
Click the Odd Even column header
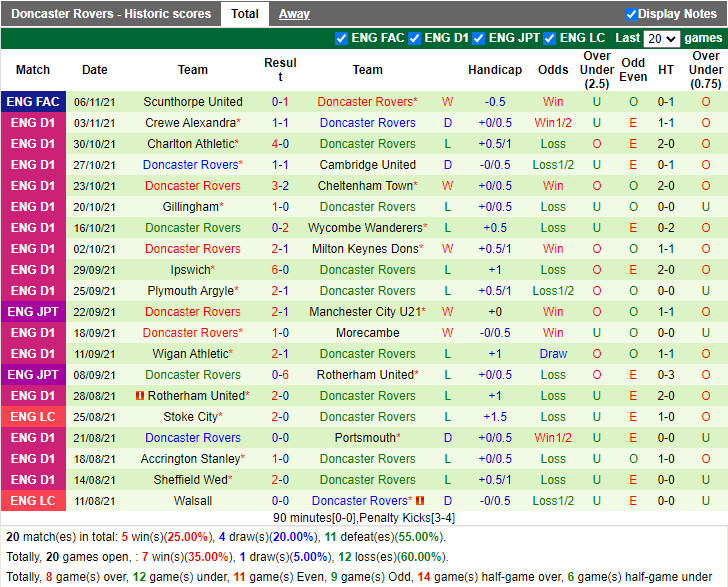633,70
